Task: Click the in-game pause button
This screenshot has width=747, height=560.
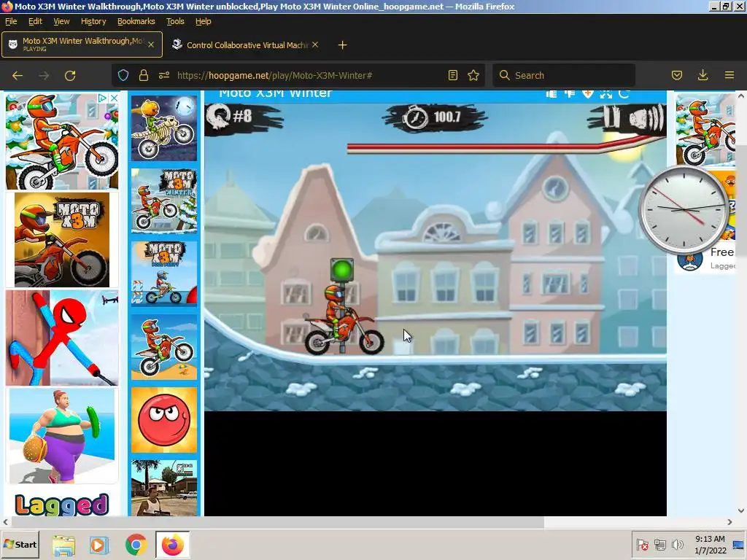Action: [x=611, y=117]
